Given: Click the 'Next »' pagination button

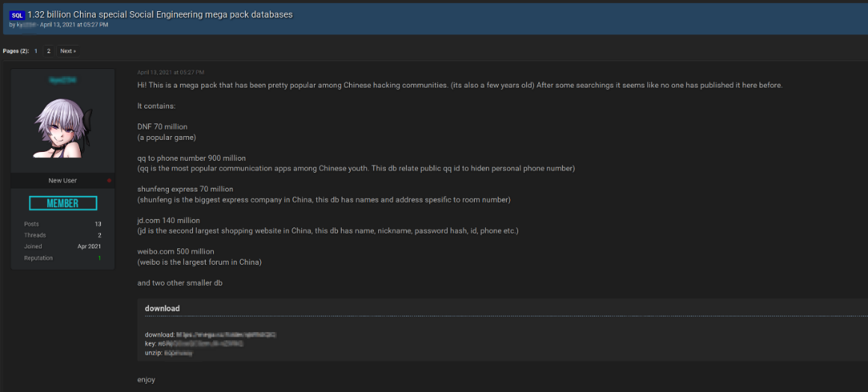Looking at the screenshot, I should [x=68, y=51].
